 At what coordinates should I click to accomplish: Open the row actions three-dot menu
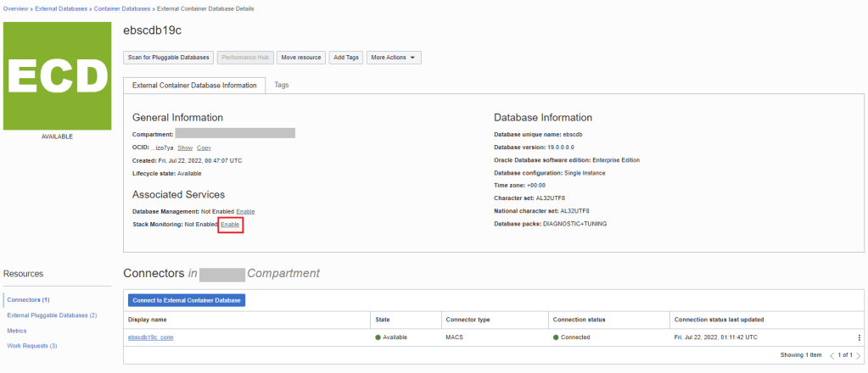coord(858,337)
